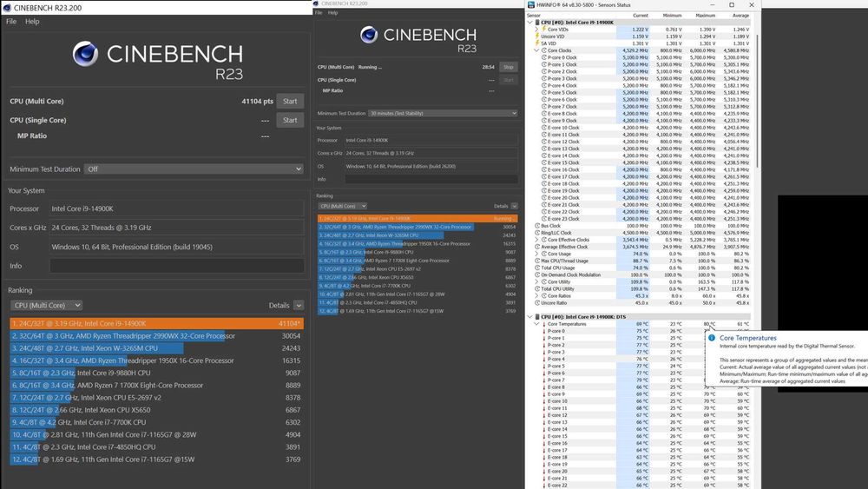Open File menu in middle Cinebench window
This screenshot has height=489, width=868.
tap(319, 13)
